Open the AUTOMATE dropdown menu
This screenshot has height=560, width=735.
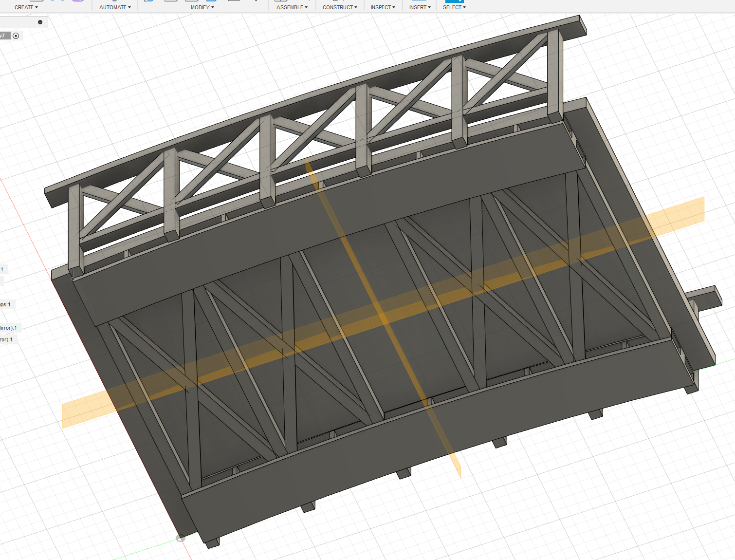click(x=115, y=7)
